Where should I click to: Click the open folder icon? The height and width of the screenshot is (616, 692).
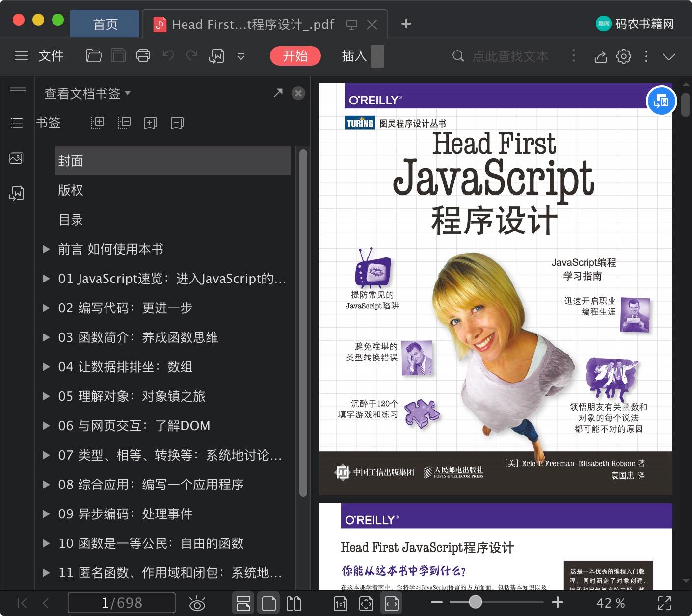94,56
